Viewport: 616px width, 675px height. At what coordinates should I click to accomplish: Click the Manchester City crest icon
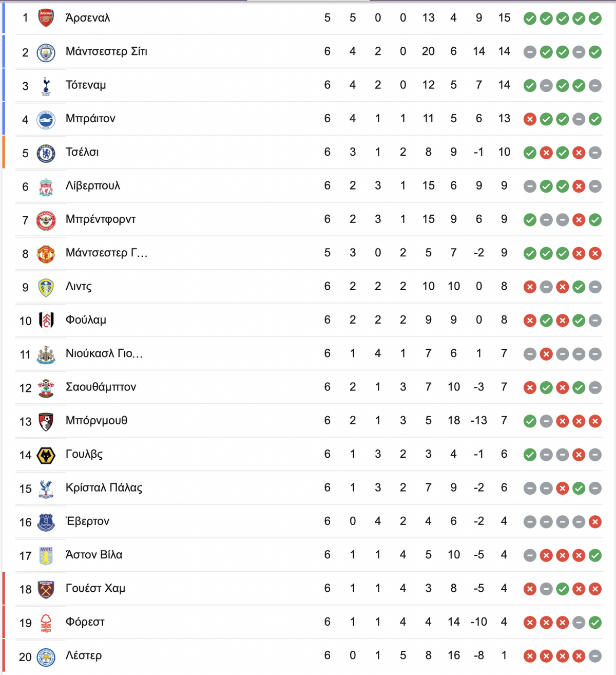point(46,52)
